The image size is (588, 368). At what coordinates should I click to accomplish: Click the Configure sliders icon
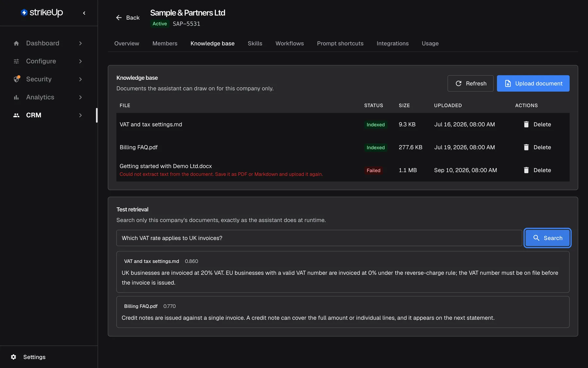click(16, 61)
